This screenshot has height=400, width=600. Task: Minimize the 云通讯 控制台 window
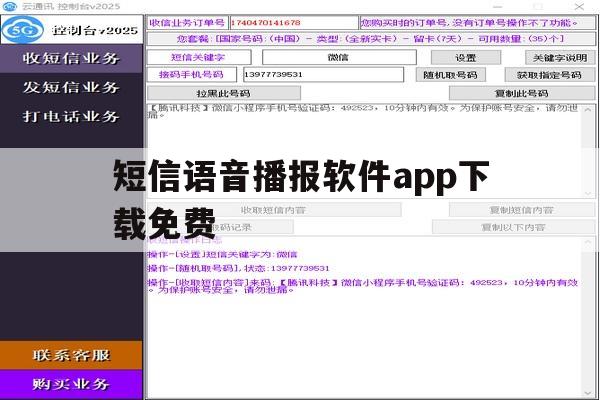497,7
